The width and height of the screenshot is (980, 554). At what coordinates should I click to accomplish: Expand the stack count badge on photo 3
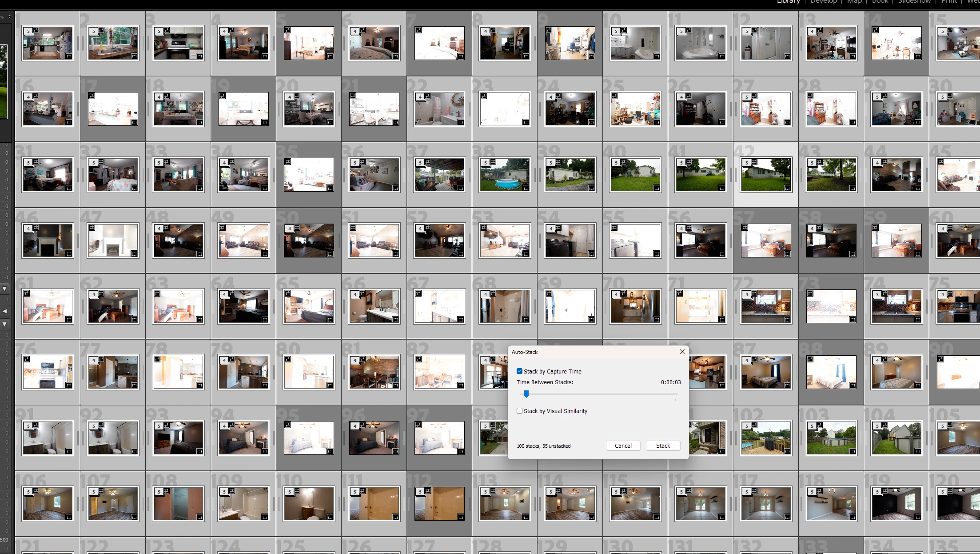click(159, 31)
